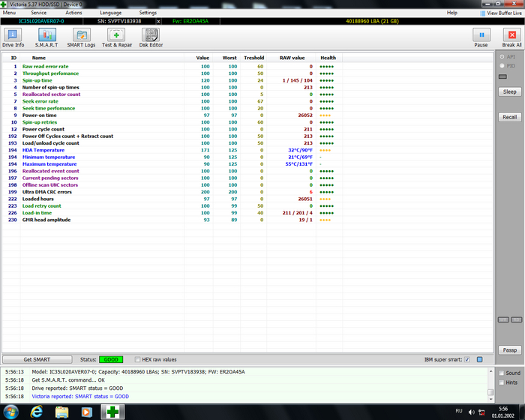Open the Actions menu
Image resolution: width=525 pixels, height=420 pixels.
(x=73, y=13)
